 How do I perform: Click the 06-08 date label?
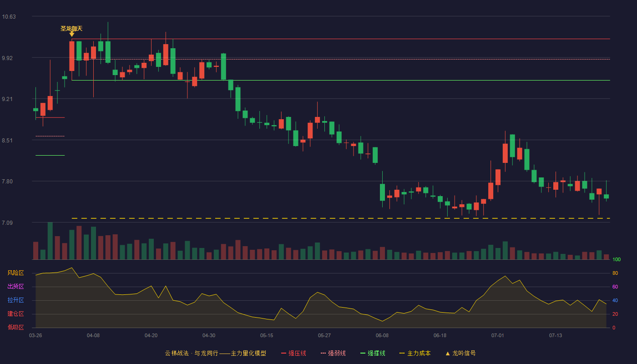point(382,335)
